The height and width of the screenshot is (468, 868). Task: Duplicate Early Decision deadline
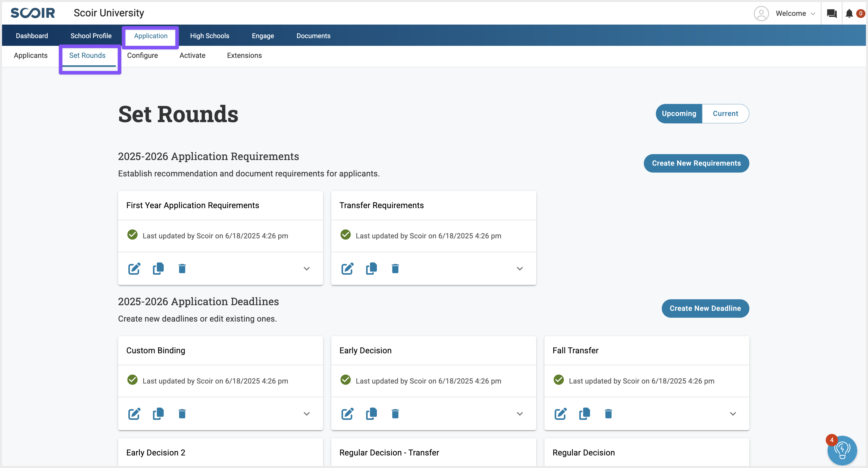[x=371, y=414]
